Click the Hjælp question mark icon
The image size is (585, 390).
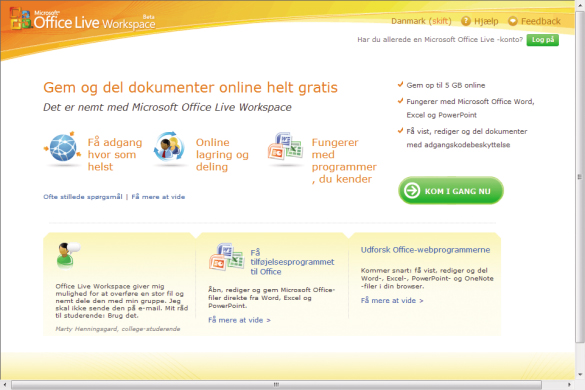point(466,21)
